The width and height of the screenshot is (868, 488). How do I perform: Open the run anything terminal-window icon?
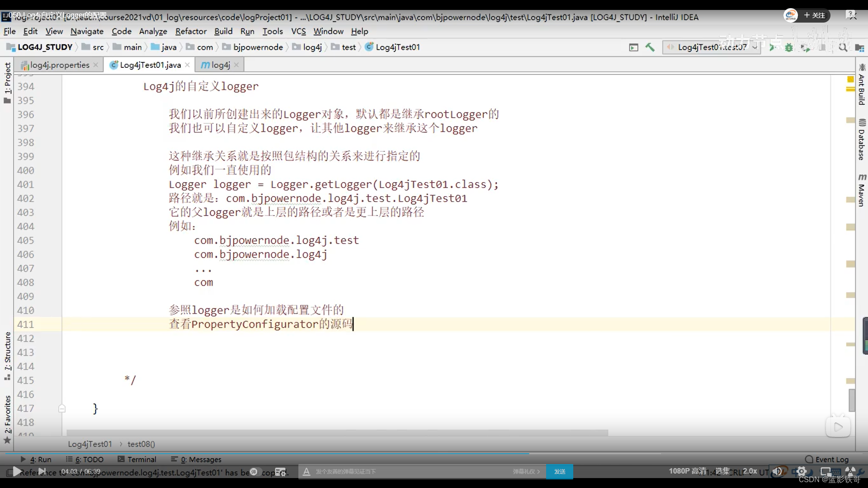click(x=633, y=47)
